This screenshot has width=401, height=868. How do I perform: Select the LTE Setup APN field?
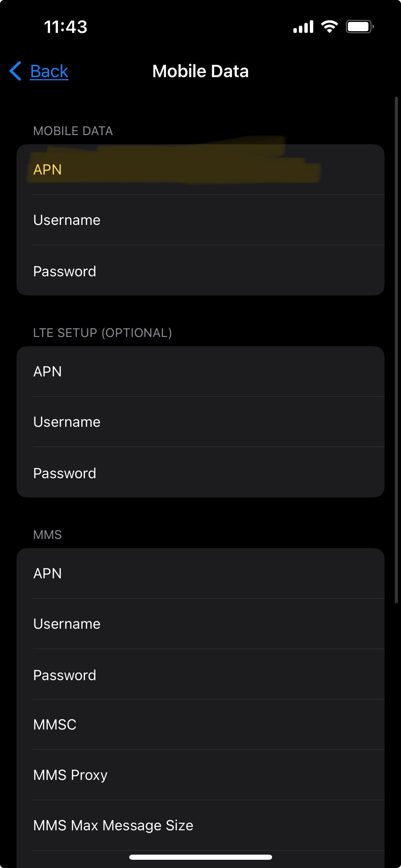pos(200,371)
